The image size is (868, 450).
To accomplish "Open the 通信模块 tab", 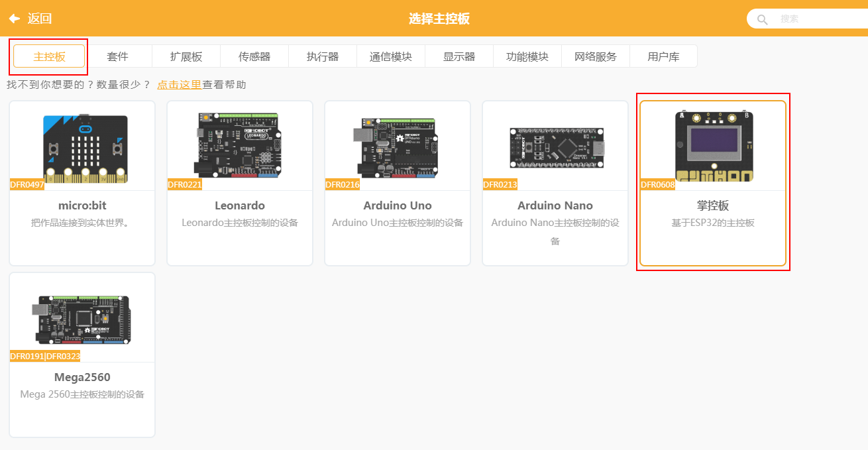I will [x=391, y=56].
